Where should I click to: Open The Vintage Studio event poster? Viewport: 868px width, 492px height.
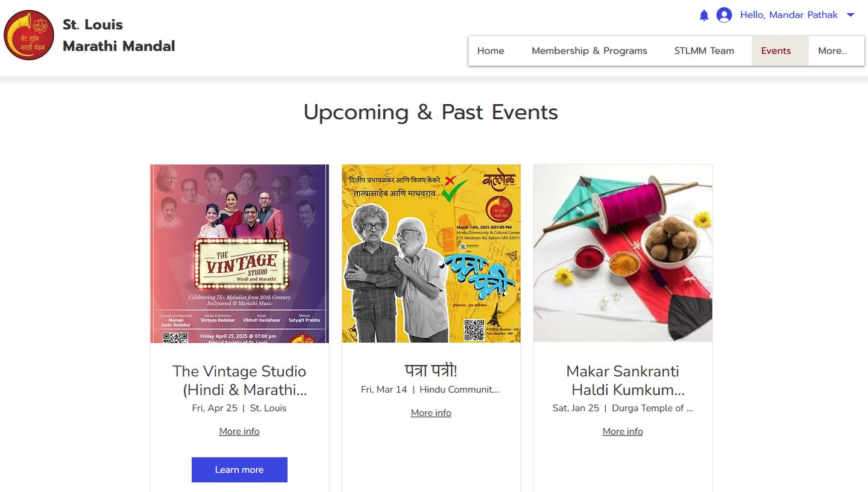[x=239, y=254]
